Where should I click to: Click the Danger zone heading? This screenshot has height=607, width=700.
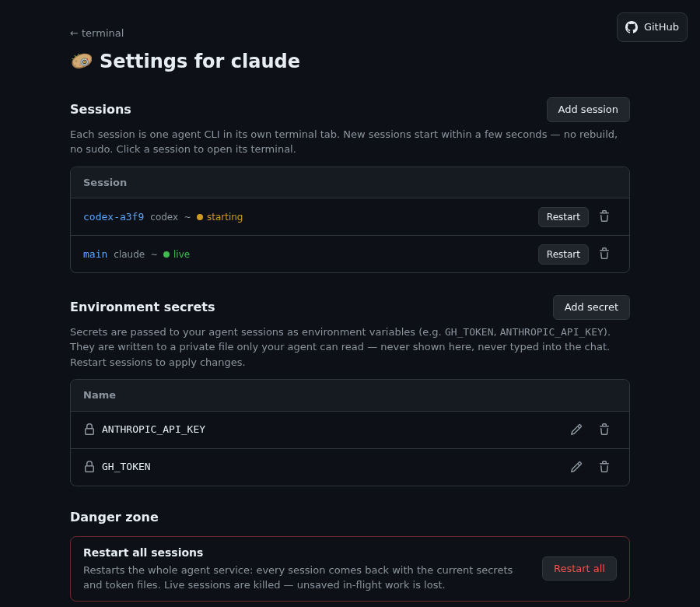tap(114, 518)
